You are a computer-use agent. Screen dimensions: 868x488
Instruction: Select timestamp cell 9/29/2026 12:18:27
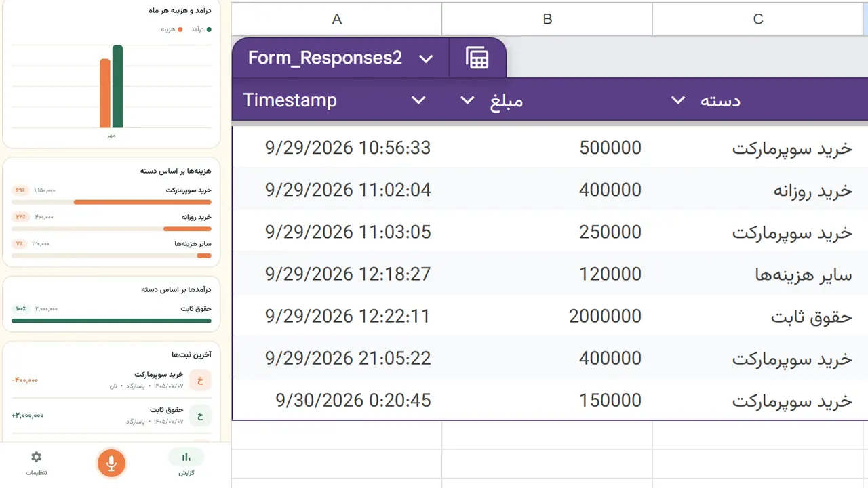[x=337, y=274]
